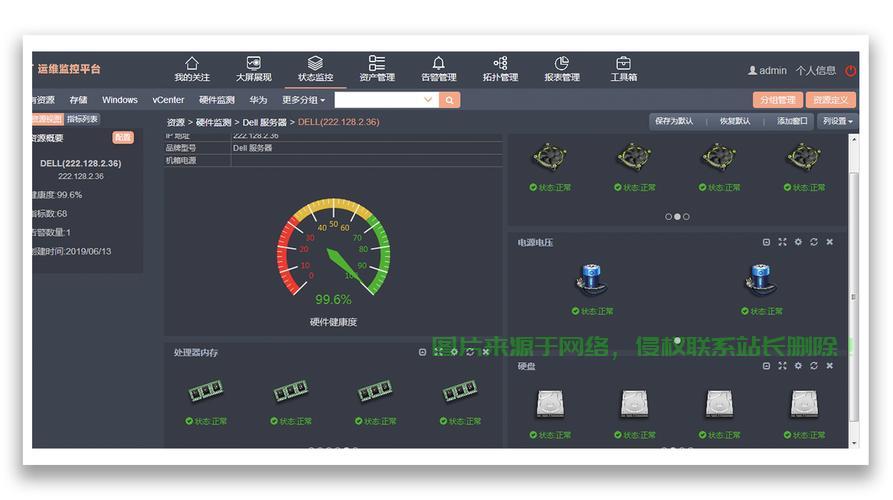The image size is (893, 500).
Task: Open 大屏展现 big-screen display icon
Action: pos(253,63)
